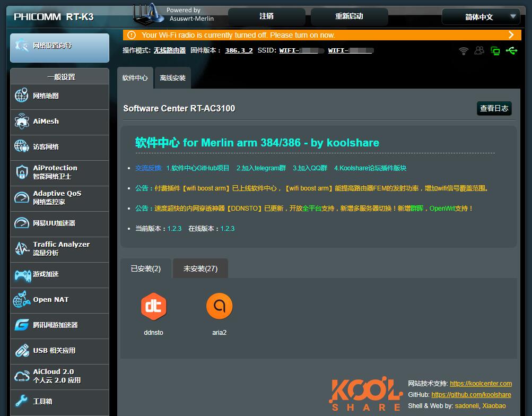
Task: Open the ddnsto plugin icon
Action: click(x=153, y=306)
